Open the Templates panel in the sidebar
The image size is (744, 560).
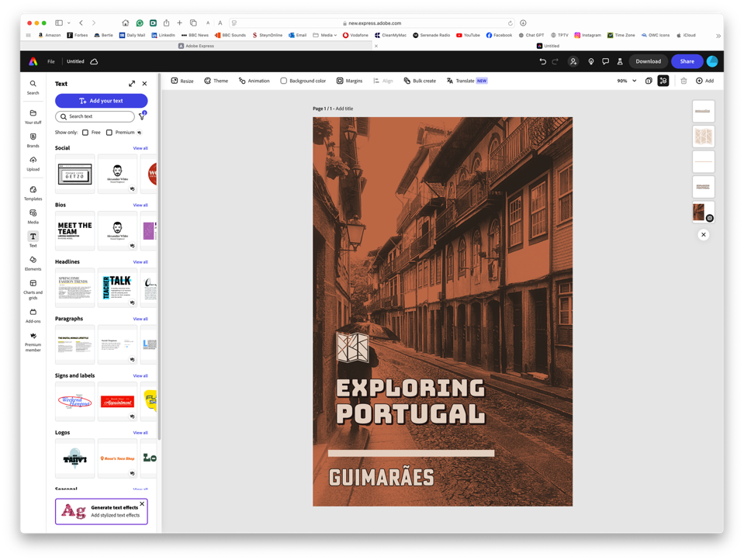pyautogui.click(x=33, y=192)
